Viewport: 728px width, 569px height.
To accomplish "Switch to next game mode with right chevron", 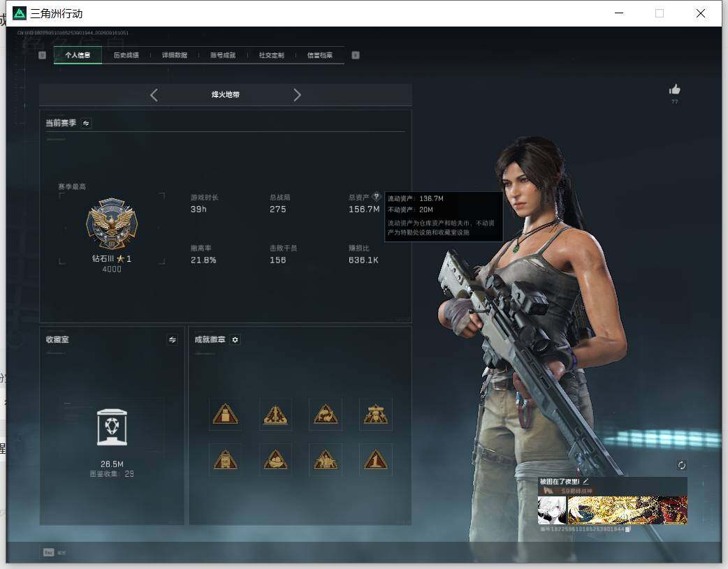I will 297,95.
